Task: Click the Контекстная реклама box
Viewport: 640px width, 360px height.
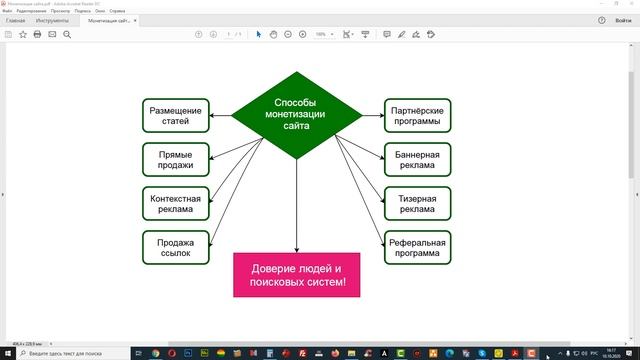Action: (176, 204)
